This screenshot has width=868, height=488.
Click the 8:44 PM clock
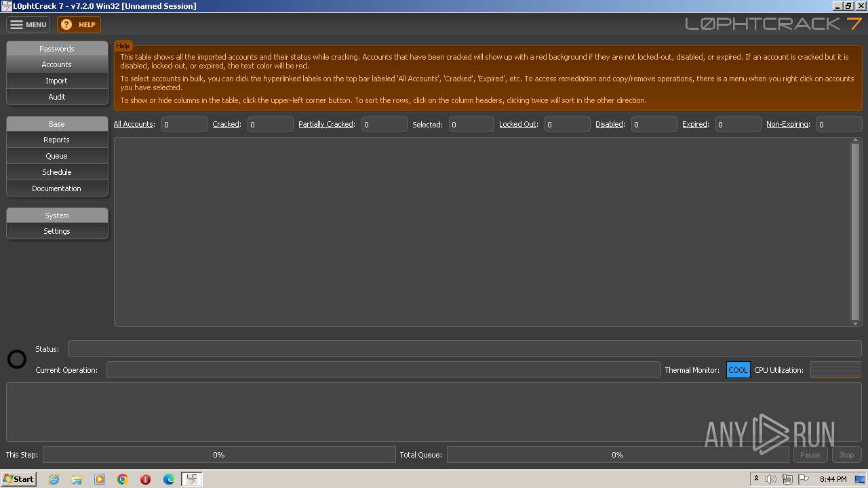pos(833,479)
